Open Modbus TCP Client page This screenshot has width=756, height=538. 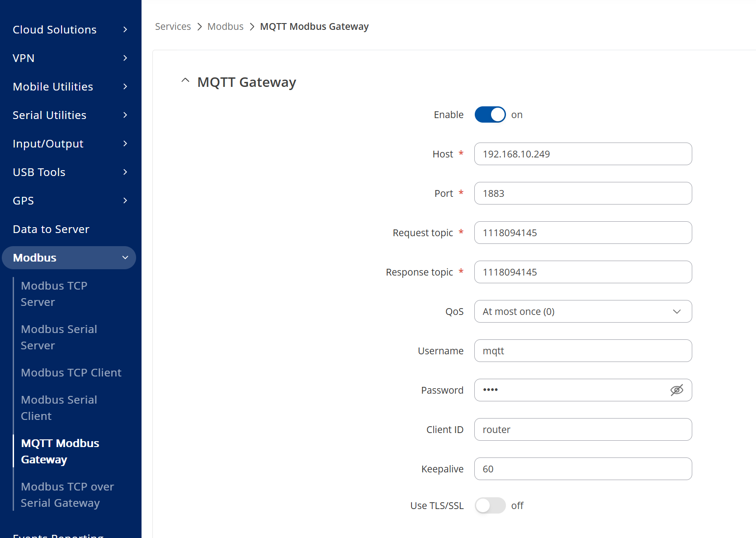[x=71, y=372]
